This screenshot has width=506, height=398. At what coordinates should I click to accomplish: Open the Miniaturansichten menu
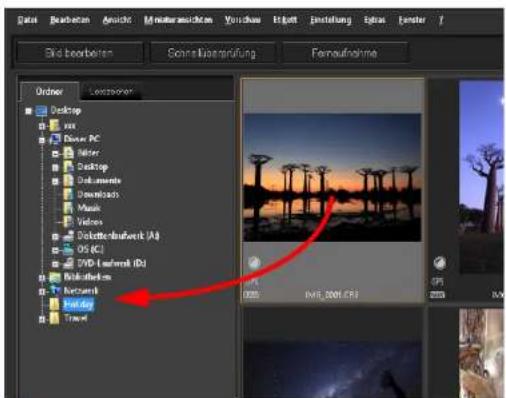(178, 20)
